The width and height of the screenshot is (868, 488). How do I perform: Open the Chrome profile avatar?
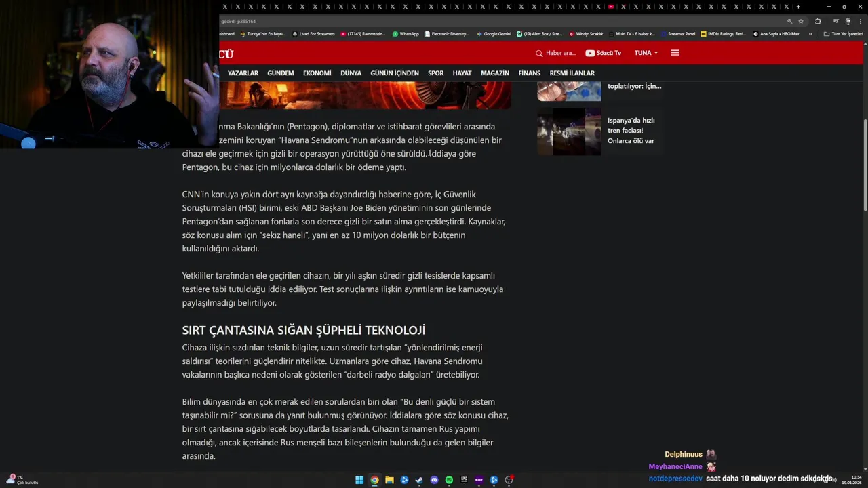click(848, 22)
